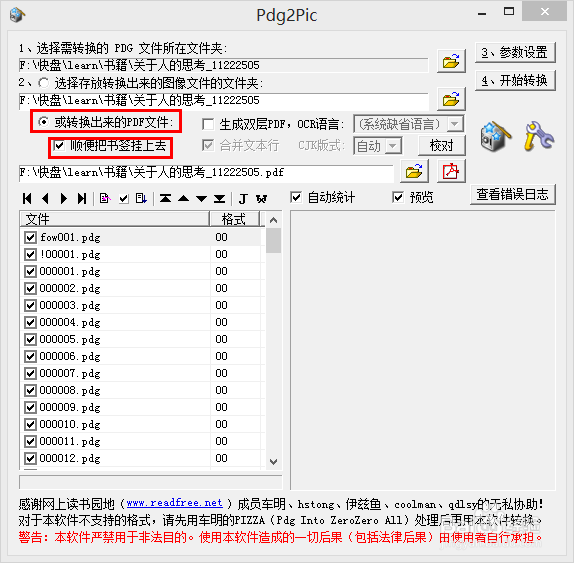Click the 文件 column header
This screenshot has height=563, width=574.
(x=115, y=219)
